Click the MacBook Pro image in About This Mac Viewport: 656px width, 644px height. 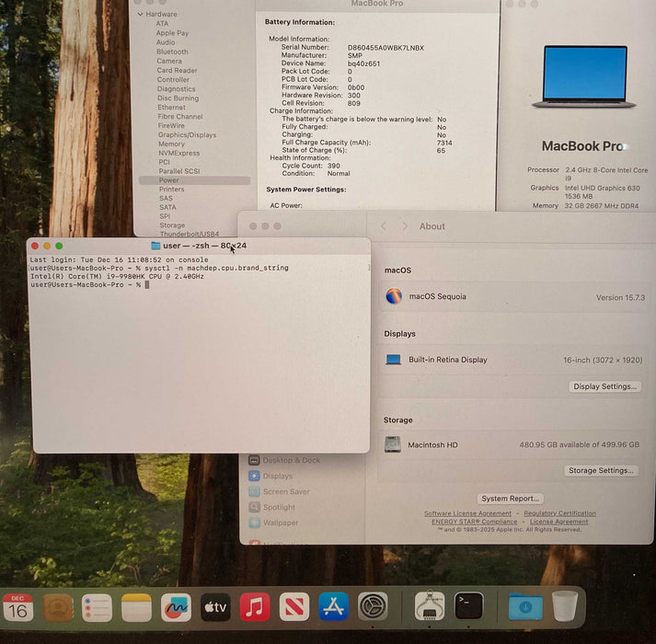(x=584, y=77)
